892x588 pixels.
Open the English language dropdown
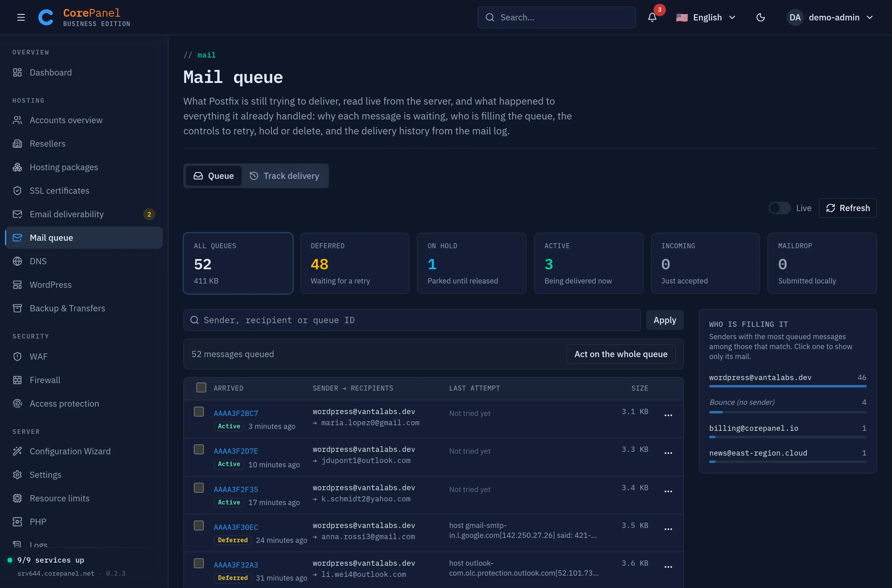coord(706,17)
